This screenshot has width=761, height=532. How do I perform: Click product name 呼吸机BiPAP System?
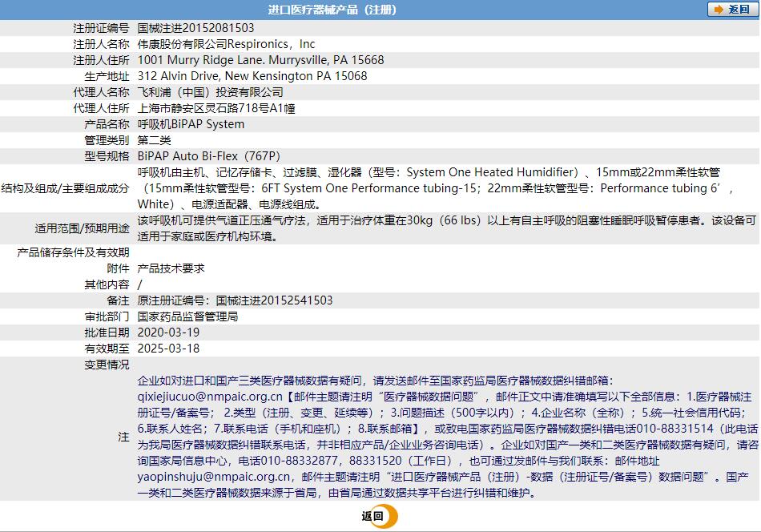coord(191,124)
